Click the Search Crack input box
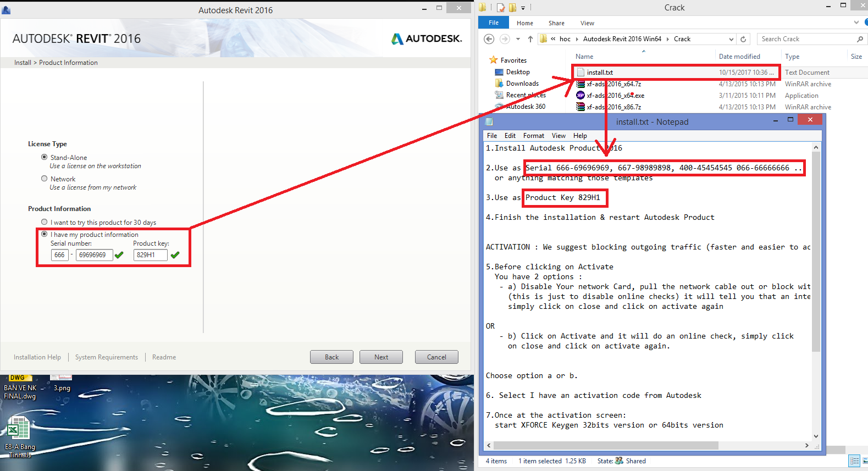The height and width of the screenshot is (471, 868). click(807, 39)
